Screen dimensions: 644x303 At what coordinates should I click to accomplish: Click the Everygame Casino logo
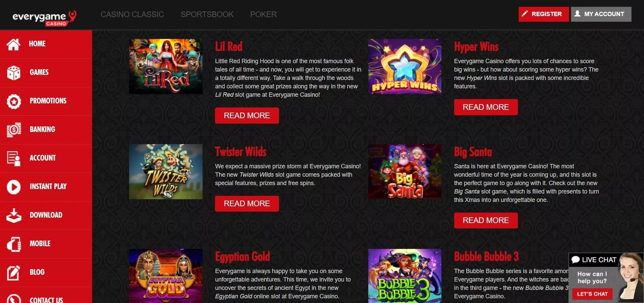(44, 17)
